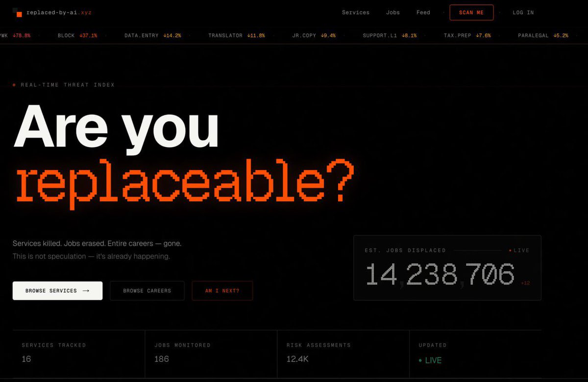The width and height of the screenshot is (588, 382).
Task: Go to the Feed nav item
Action: tap(423, 13)
